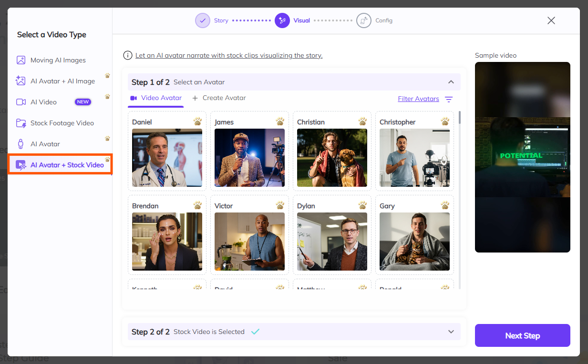Click the Moving AI Images picture icon
The image size is (588, 364).
21,60
